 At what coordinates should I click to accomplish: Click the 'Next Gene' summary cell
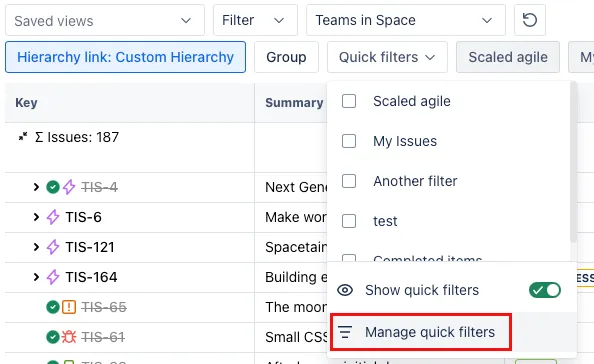291,187
